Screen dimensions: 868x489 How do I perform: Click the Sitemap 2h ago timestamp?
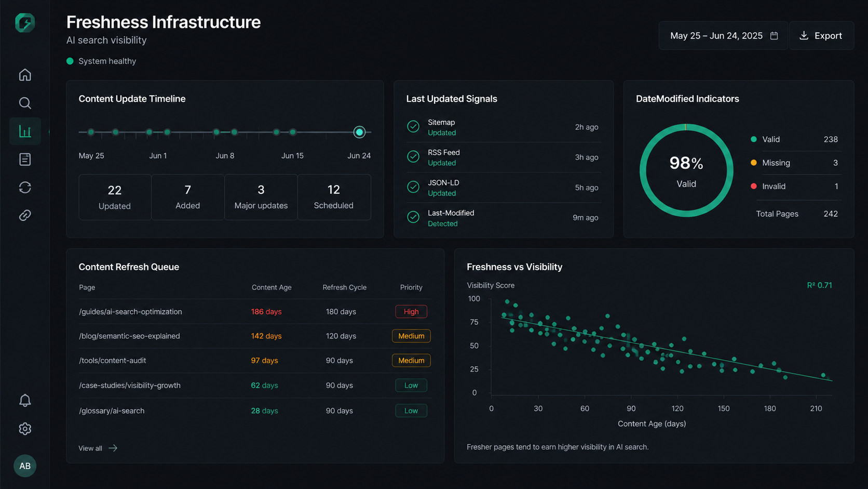click(587, 127)
